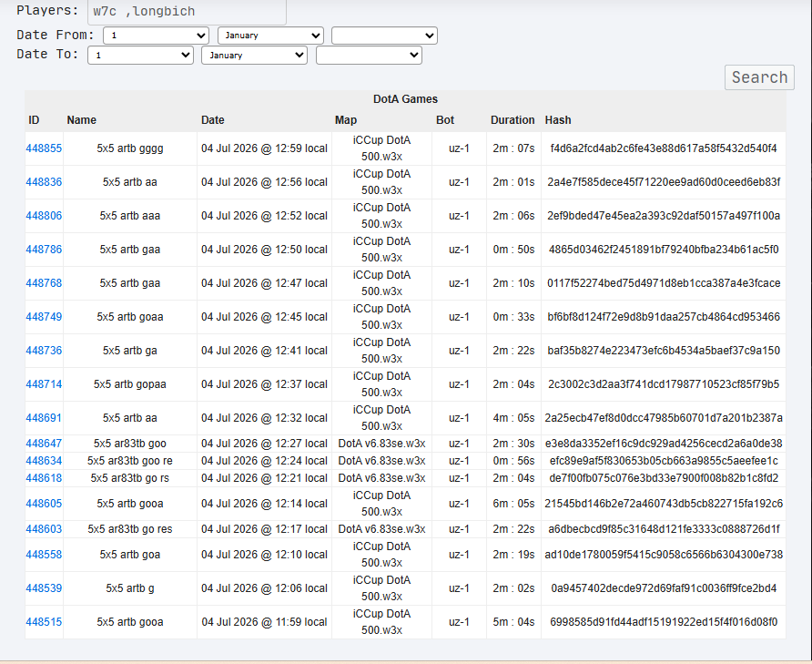Select game name '5x5 ar83tb goo re'
This screenshot has height=664, width=812.
point(130,461)
